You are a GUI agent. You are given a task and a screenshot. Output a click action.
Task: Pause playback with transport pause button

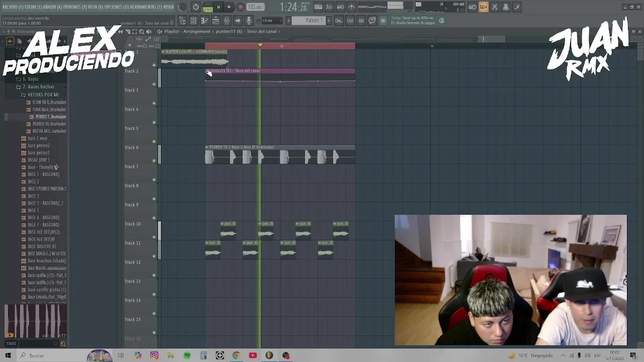(218, 7)
